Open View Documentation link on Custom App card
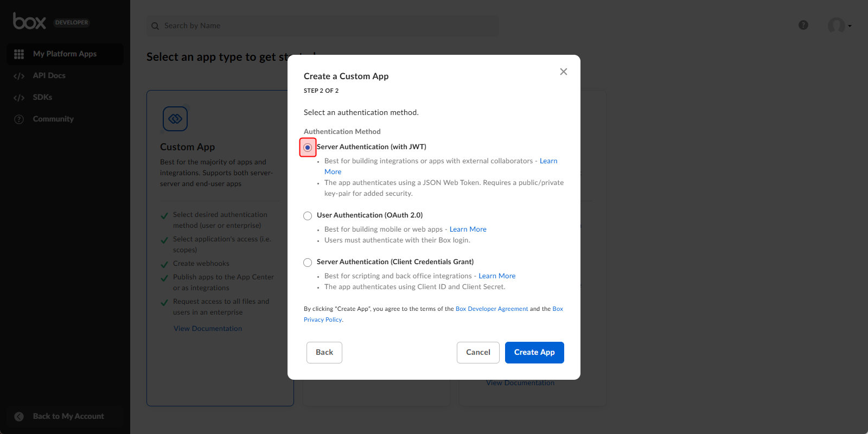The width and height of the screenshot is (868, 434). point(208,329)
